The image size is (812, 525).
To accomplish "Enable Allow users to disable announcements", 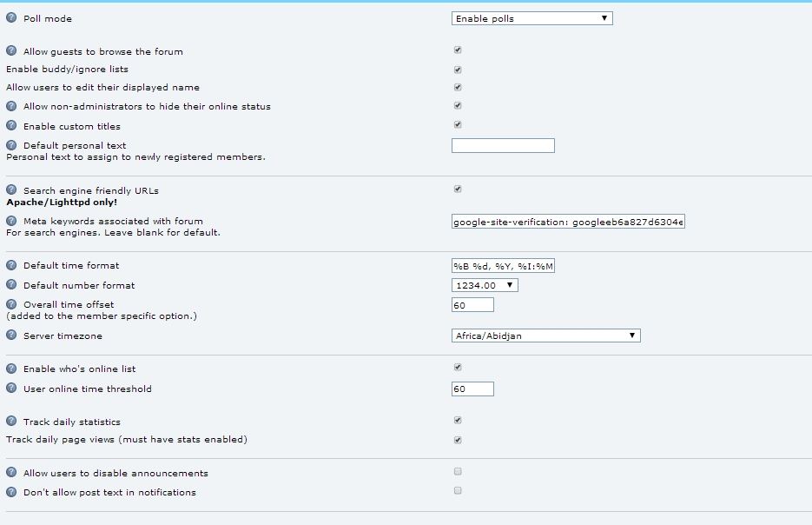I will click(458, 472).
